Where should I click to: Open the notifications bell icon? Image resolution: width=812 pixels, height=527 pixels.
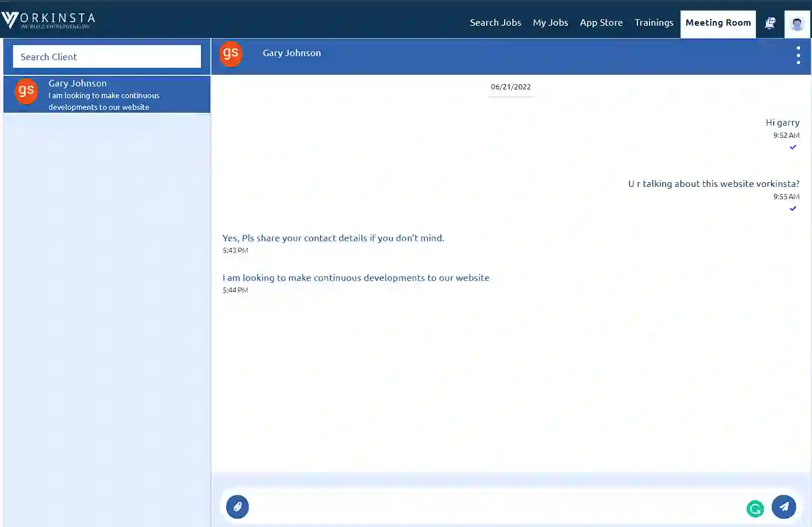tap(770, 23)
